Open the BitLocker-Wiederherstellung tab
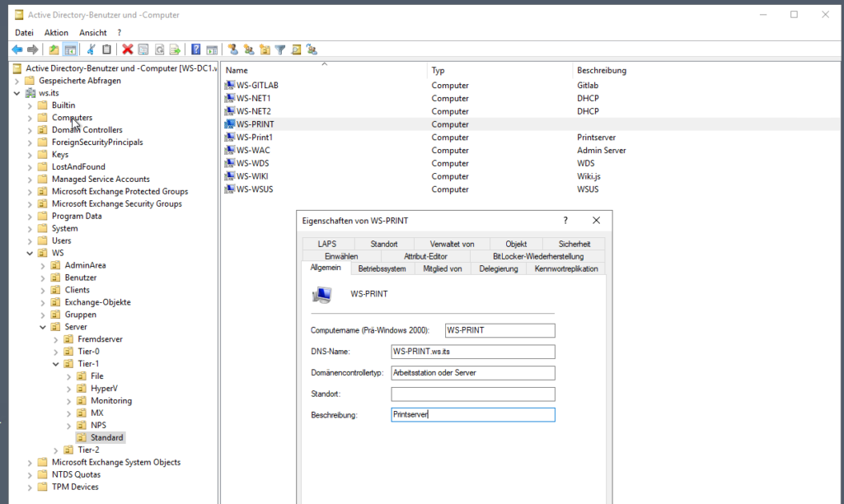Screen dimensions: 844x504 tap(539, 255)
